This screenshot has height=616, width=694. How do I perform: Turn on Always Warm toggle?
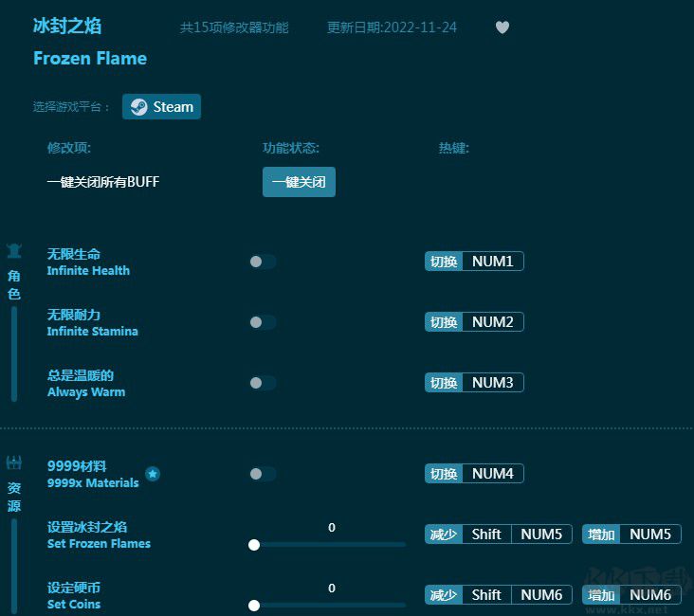tap(263, 383)
